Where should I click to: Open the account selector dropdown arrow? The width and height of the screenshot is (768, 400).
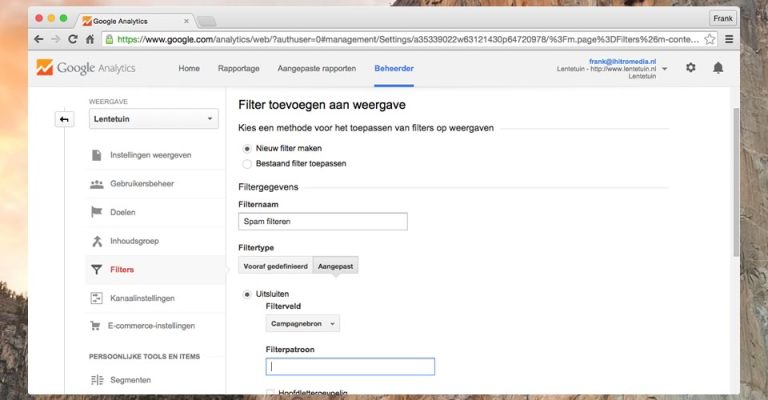pos(665,69)
